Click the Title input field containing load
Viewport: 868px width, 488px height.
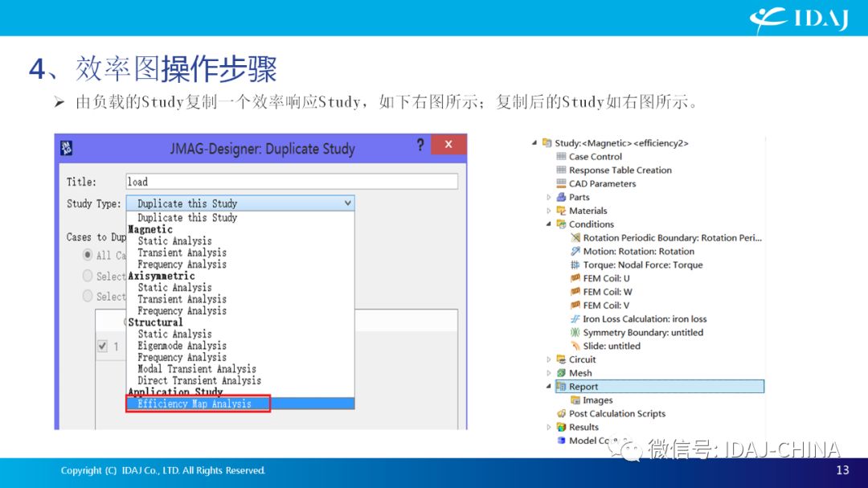pyautogui.click(x=292, y=182)
